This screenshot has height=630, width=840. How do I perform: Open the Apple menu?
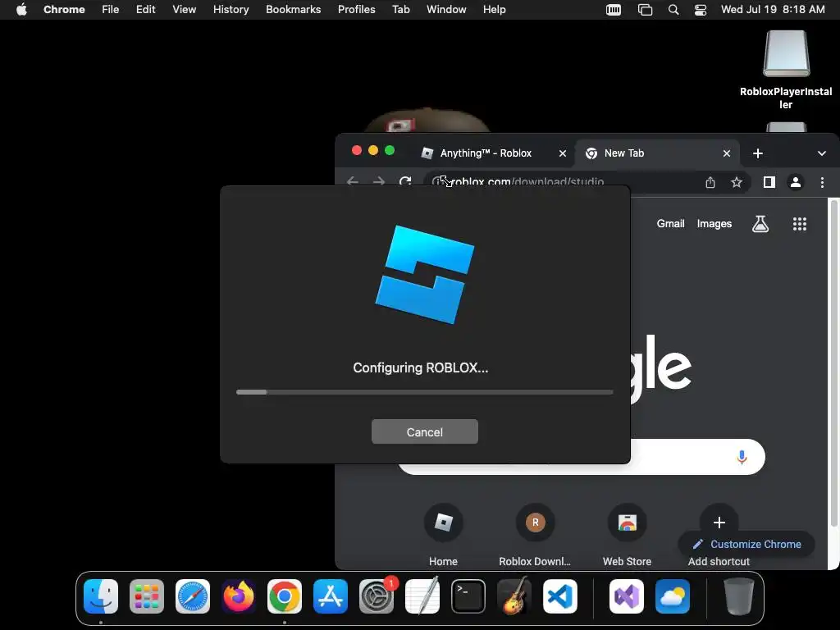pos(21,10)
